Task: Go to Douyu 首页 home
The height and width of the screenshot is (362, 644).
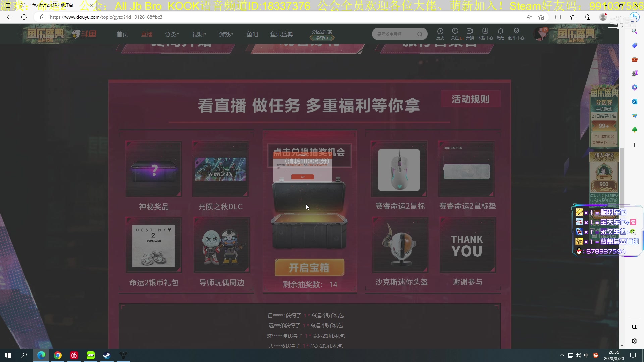Action: click(x=122, y=34)
